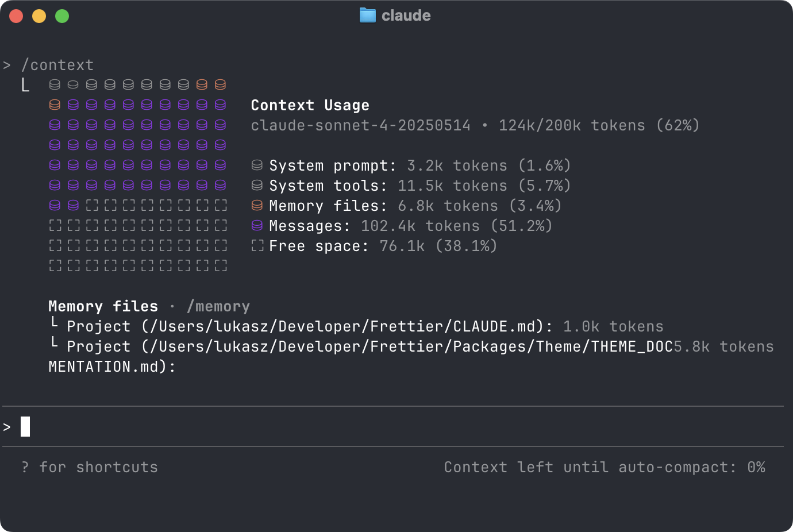Click the 124k/200k tokens (62%) value
The image size is (793, 532).
[x=599, y=125]
